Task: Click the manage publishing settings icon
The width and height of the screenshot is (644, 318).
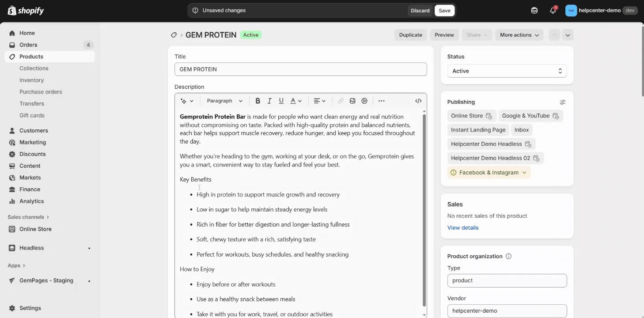Action: coord(562,102)
